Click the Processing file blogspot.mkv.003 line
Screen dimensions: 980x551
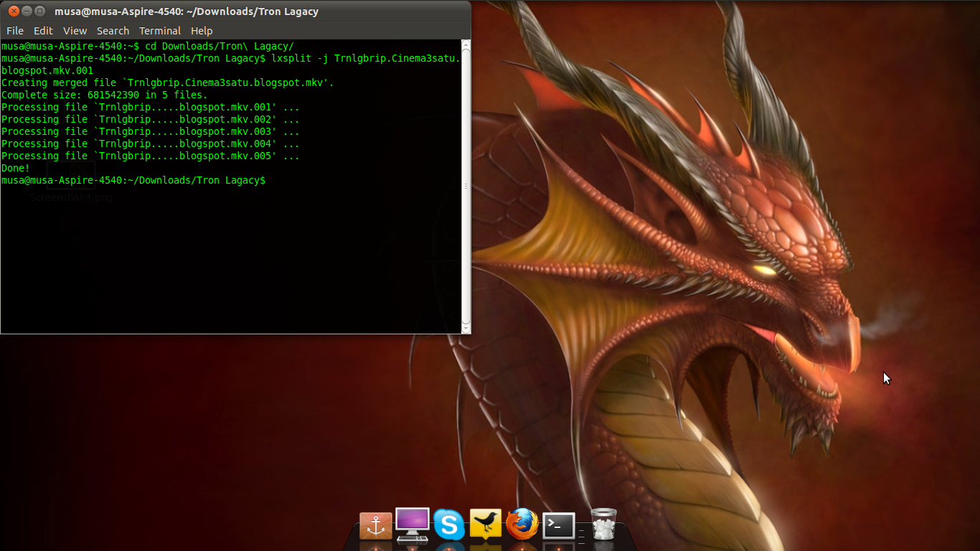(151, 131)
